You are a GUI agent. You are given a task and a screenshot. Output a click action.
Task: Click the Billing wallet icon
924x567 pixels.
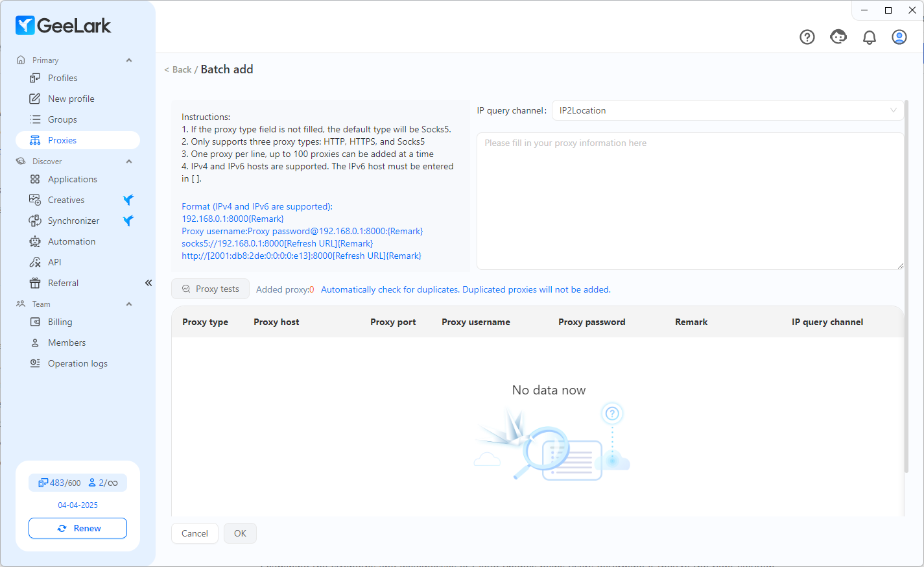tap(35, 322)
